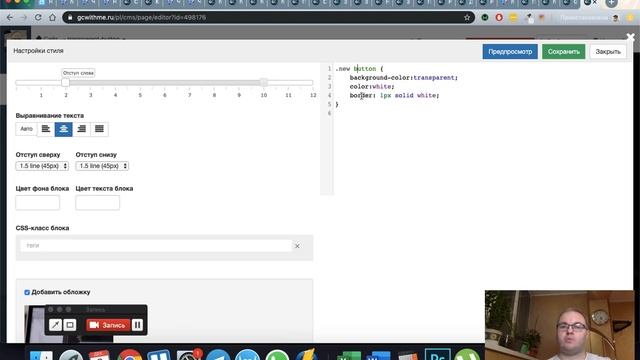Image resolution: width=640 pixels, height=360 pixels.
Task: Pause the screen recording
Action: pyautogui.click(x=138, y=325)
